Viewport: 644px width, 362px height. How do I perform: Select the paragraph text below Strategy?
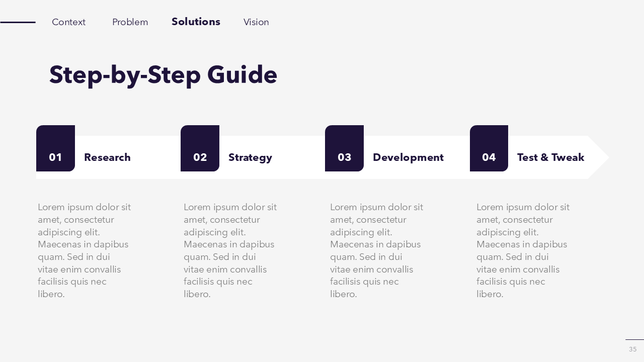point(230,250)
